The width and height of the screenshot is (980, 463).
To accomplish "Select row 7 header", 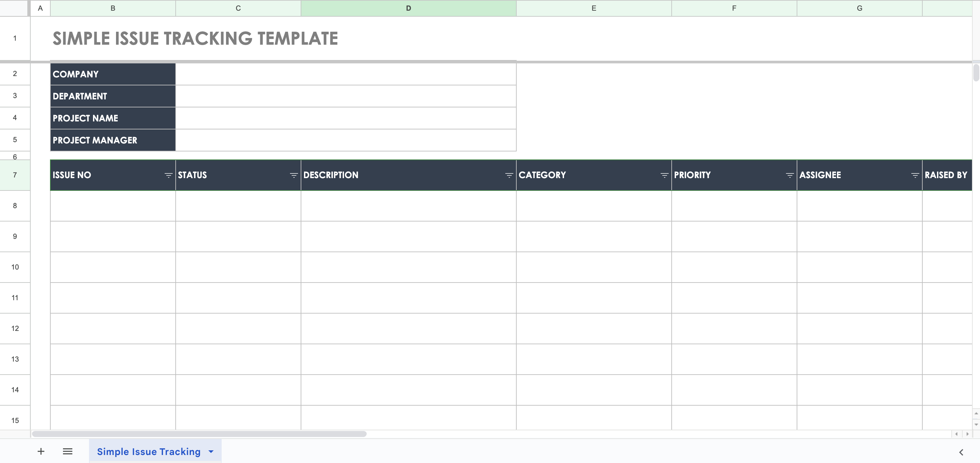I will click(15, 175).
